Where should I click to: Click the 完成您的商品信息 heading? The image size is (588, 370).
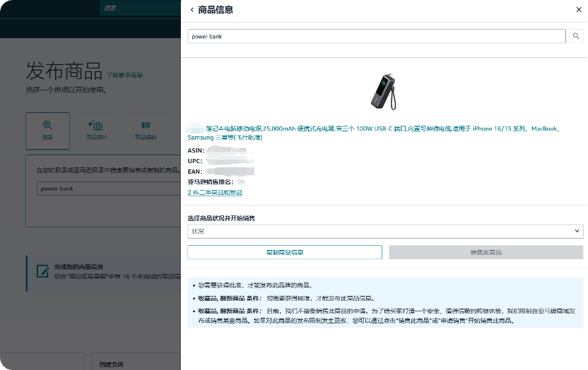78,267
